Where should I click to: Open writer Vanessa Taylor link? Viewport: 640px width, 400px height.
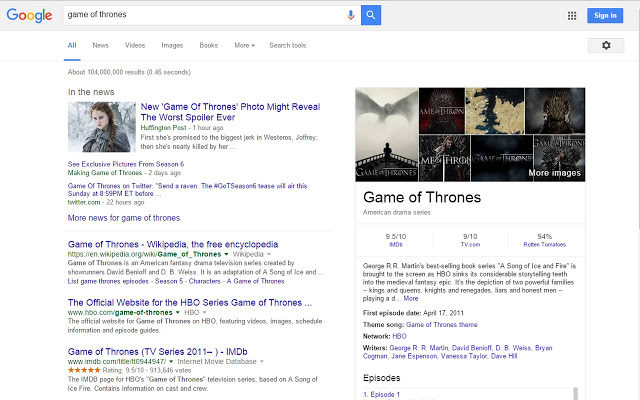click(x=464, y=356)
